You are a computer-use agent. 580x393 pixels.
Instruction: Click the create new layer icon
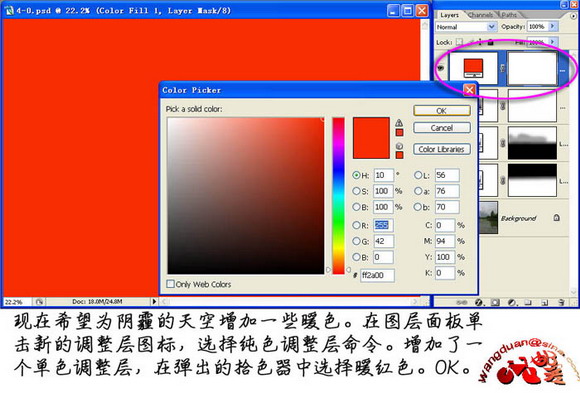click(544, 303)
